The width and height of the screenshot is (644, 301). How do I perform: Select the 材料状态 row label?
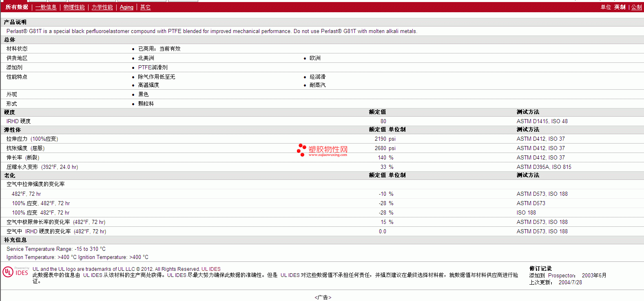(x=17, y=49)
